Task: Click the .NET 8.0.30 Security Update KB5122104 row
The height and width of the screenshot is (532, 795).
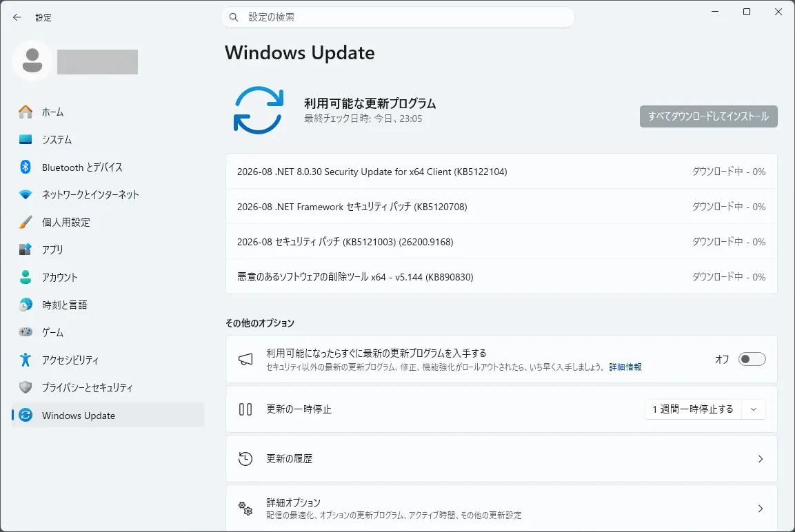Action: click(x=501, y=172)
